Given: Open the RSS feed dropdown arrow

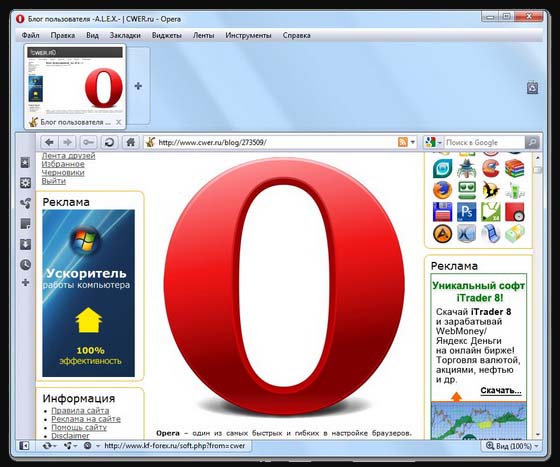Looking at the screenshot, I should [x=413, y=142].
